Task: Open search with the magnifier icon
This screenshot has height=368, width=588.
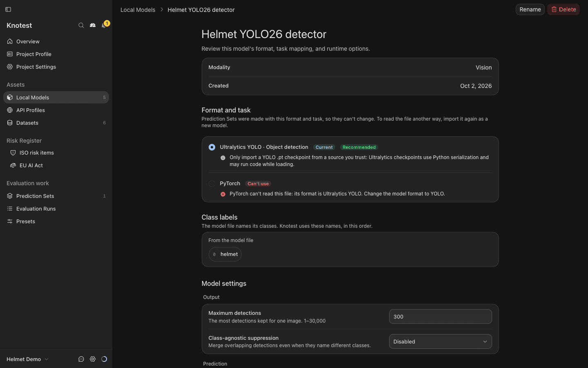Action: [x=81, y=25]
